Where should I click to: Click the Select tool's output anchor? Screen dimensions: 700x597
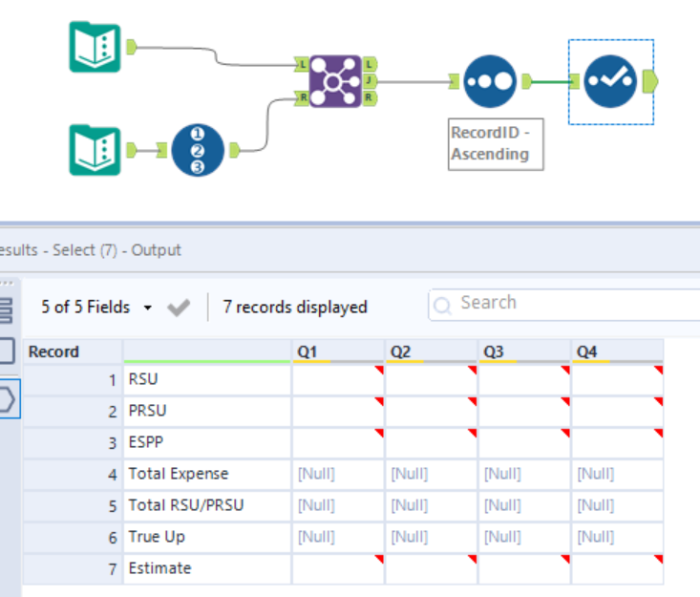pos(650,81)
